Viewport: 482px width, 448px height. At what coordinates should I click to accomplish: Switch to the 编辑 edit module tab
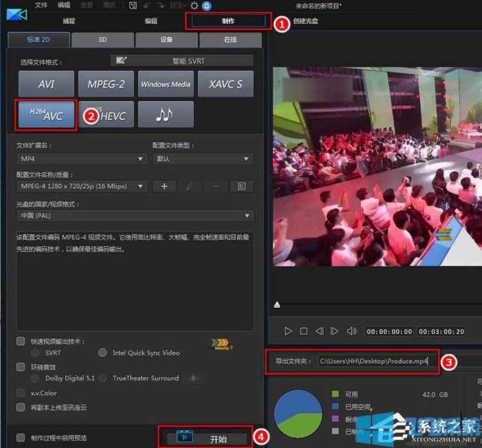point(151,21)
